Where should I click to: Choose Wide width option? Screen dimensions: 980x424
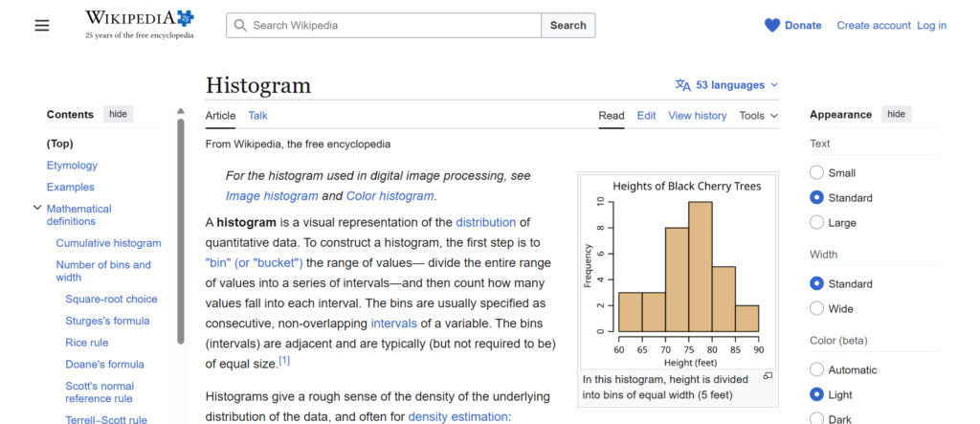(x=816, y=309)
